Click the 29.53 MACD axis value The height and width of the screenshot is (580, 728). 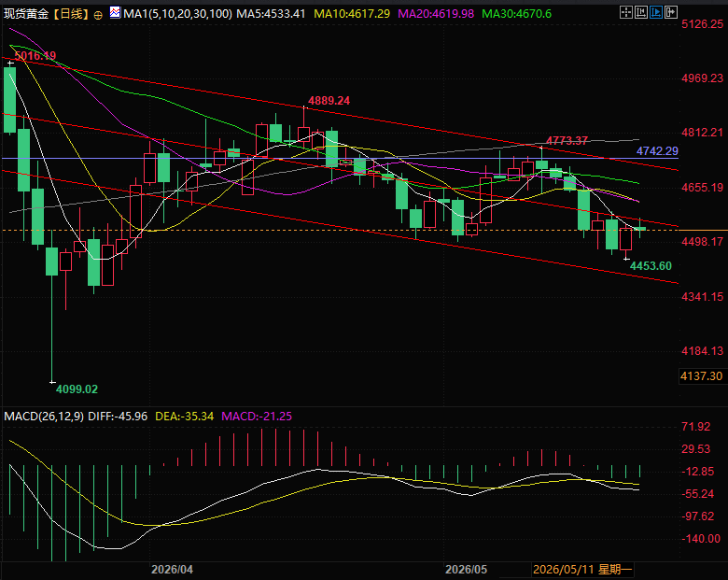point(696,449)
